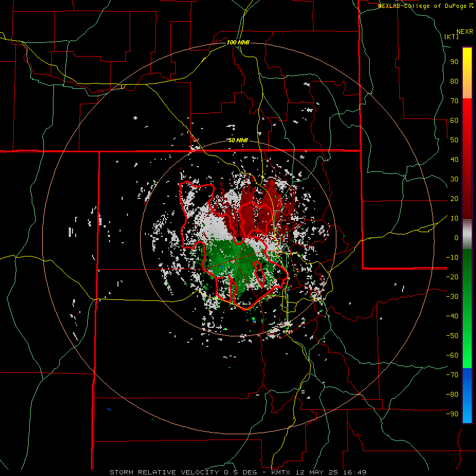The height and width of the screenshot is (476, 476).
Task: Click the [KT] units label
Action: [451, 36]
